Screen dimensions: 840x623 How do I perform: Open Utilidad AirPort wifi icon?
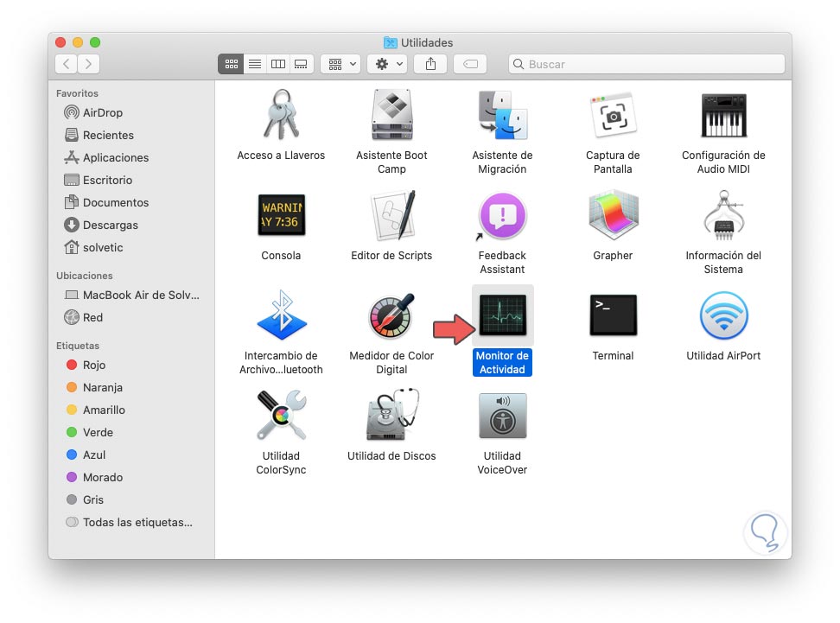tap(723, 315)
